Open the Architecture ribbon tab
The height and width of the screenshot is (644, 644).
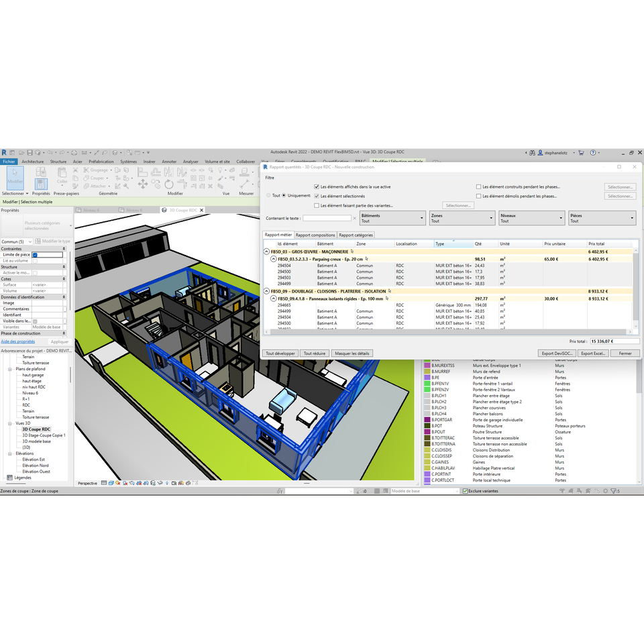33,162
